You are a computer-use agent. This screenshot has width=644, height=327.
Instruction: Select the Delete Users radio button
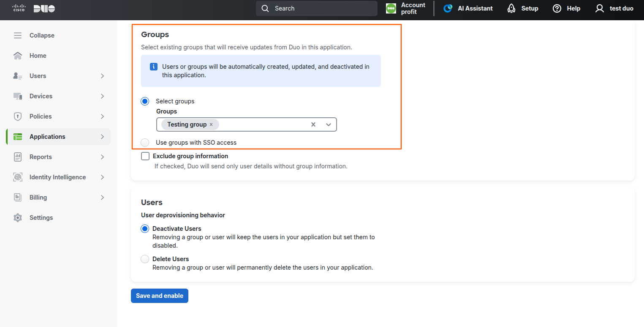[x=145, y=259]
